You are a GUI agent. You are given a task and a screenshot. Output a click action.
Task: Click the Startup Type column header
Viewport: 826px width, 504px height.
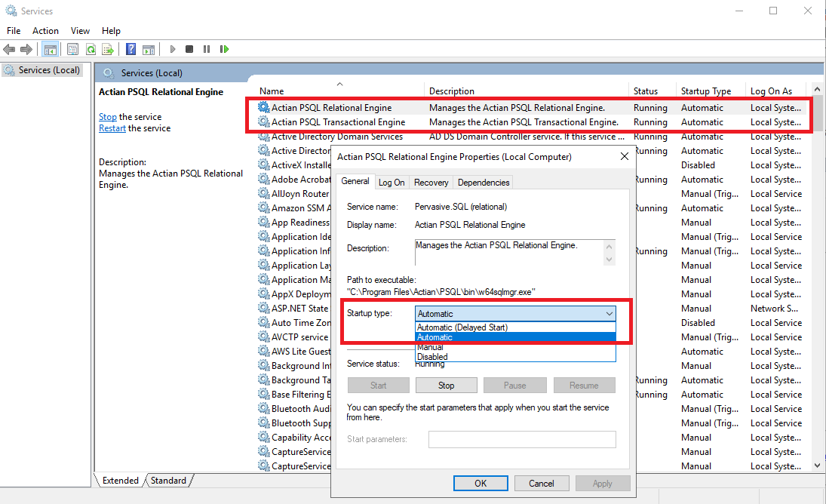click(706, 91)
